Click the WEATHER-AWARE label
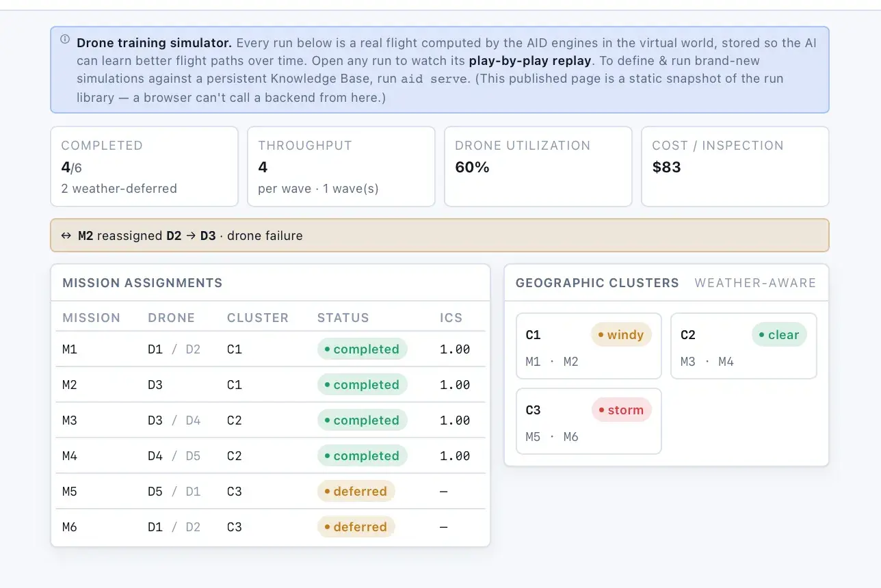This screenshot has height=588, width=881. [755, 283]
